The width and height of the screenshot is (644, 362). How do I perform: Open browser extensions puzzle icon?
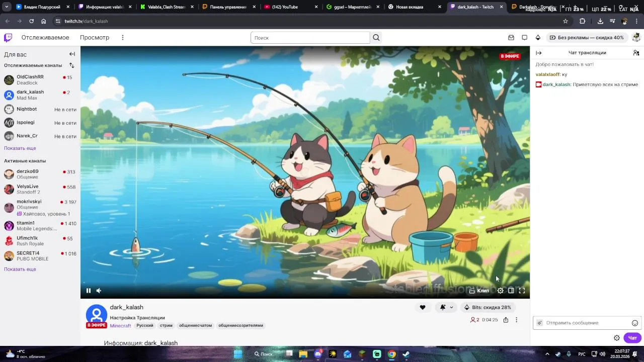tap(583, 21)
